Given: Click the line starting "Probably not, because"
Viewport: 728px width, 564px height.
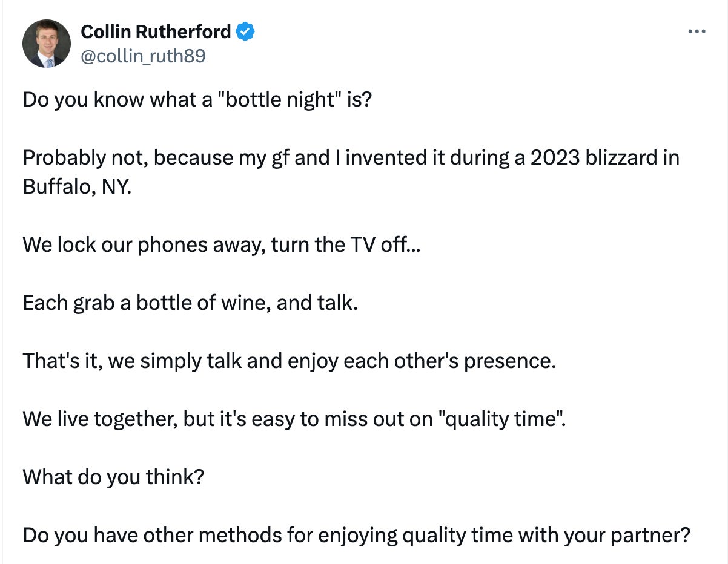Looking at the screenshot, I should [350, 158].
